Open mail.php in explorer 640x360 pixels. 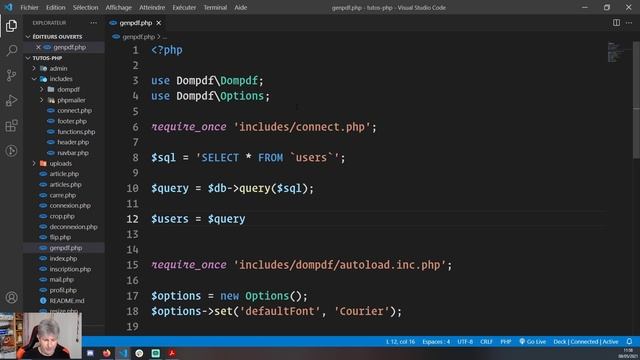tap(62, 280)
